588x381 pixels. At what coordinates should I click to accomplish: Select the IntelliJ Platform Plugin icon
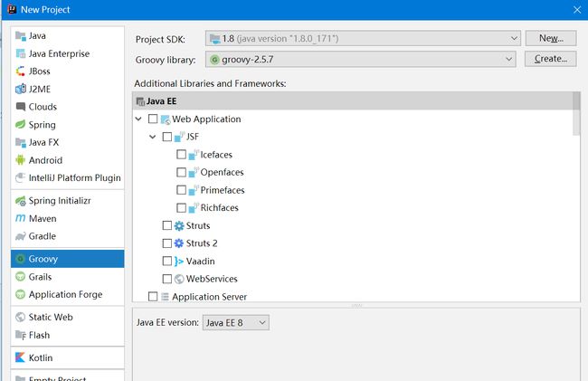20,177
